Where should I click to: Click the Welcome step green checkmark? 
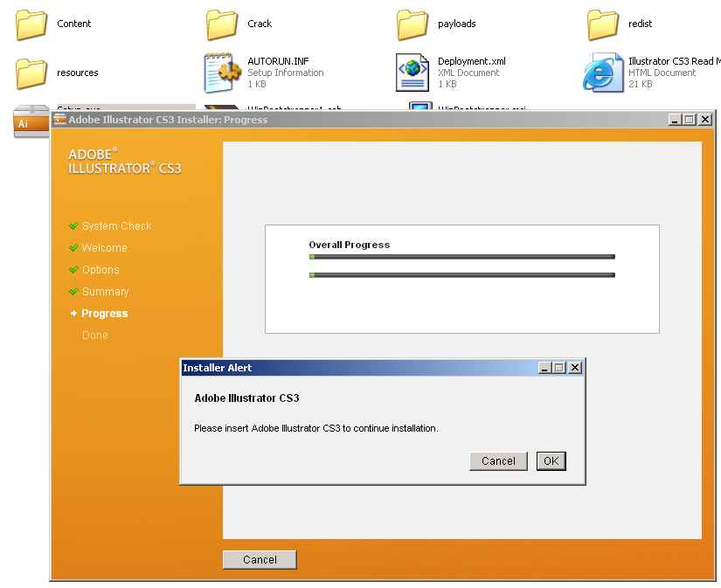(73, 248)
